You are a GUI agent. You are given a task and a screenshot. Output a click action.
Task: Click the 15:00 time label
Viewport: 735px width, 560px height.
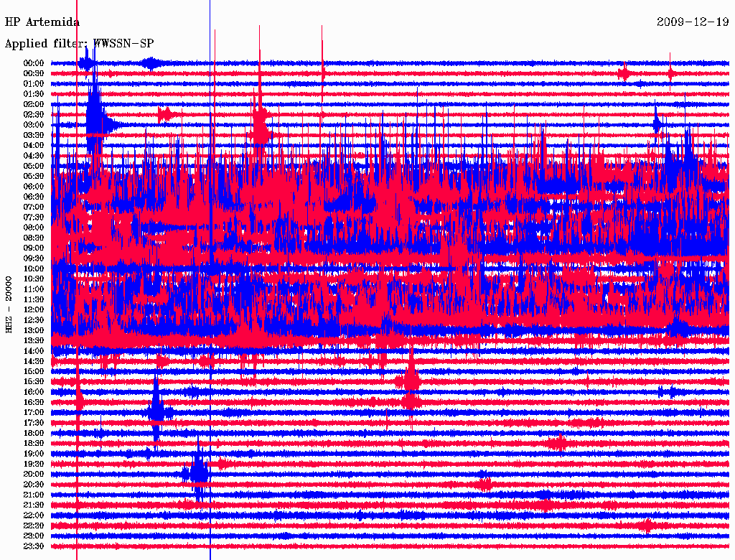(x=34, y=371)
